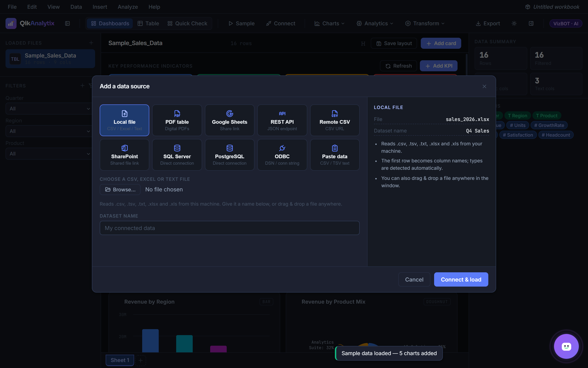Focus the Dataset name input field
Image resolution: width=588 pixels, height=368 pixels.
point(230,228)
